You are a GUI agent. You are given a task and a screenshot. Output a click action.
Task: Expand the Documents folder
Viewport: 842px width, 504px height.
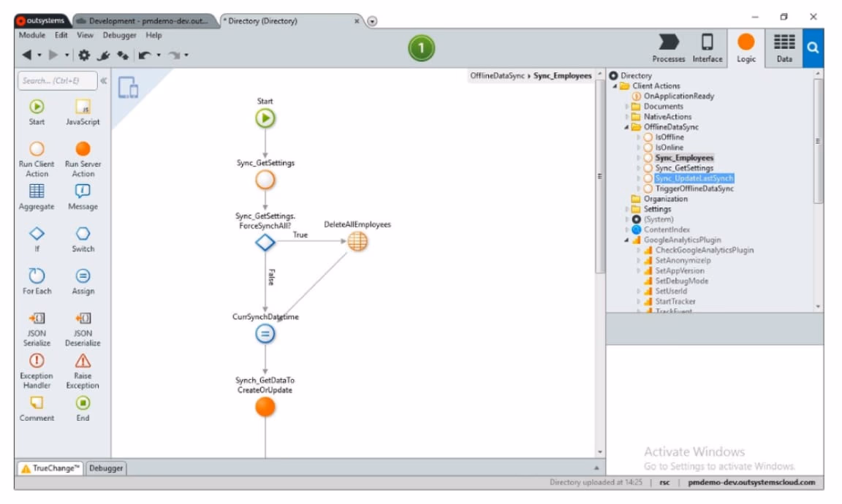coord(626,107)
